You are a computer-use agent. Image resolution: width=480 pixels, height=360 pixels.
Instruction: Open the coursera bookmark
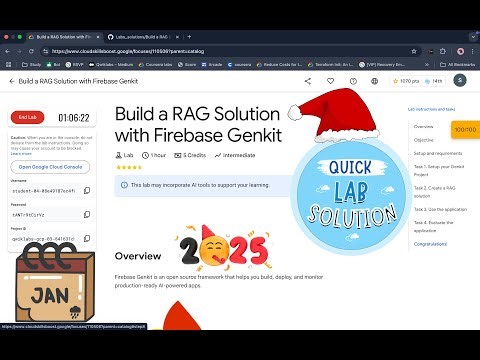coord(239,64)
